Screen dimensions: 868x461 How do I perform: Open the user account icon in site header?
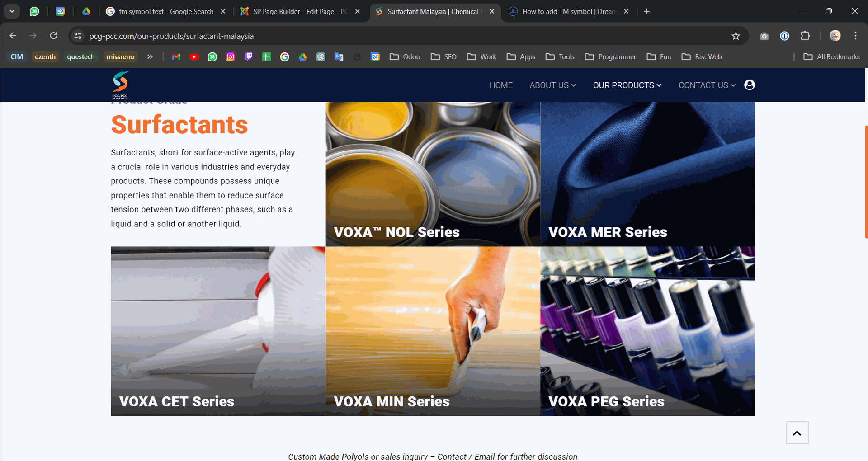750,85
